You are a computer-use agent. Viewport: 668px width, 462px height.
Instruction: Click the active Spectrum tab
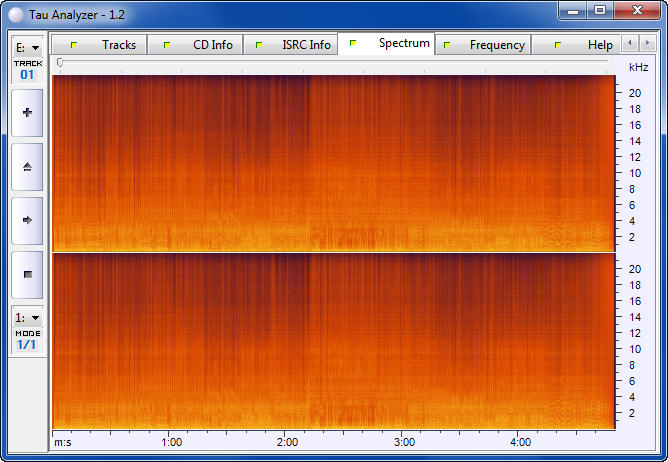393,44
